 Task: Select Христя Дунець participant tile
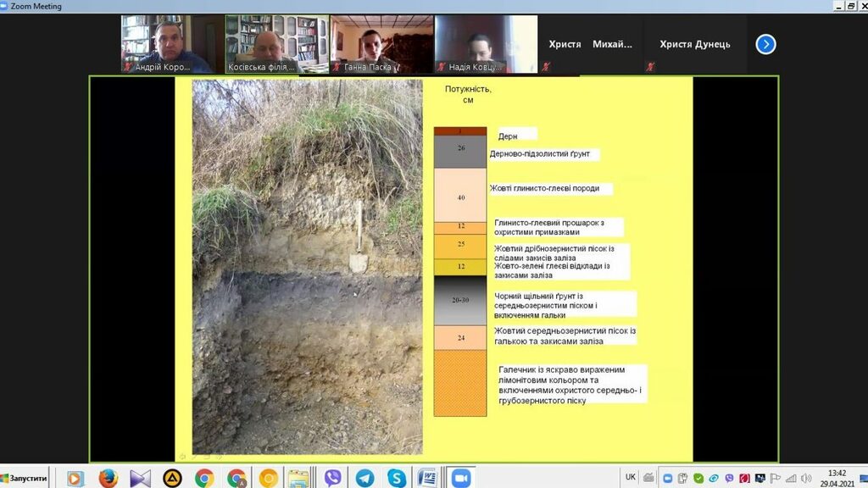[694, 45]
